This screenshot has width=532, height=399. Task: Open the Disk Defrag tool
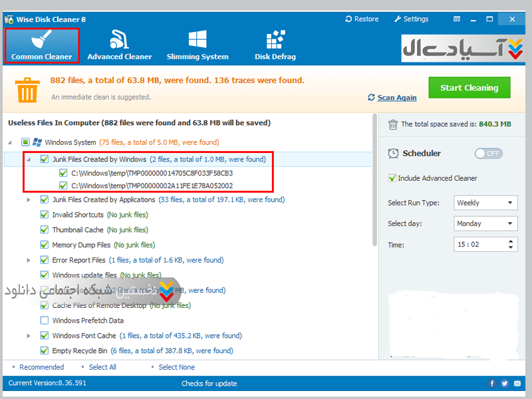pyautogui.click(x=275, y=45)
